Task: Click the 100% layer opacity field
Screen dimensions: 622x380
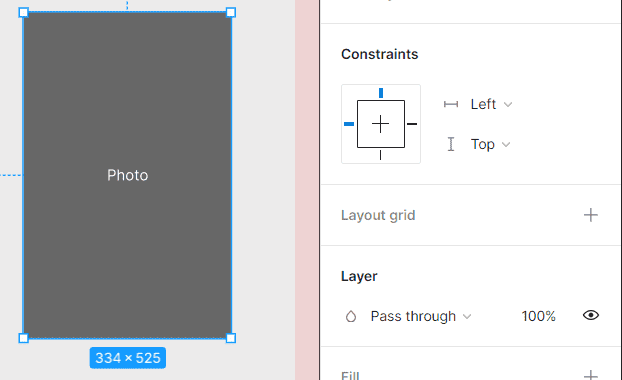Action: point(538,316)
